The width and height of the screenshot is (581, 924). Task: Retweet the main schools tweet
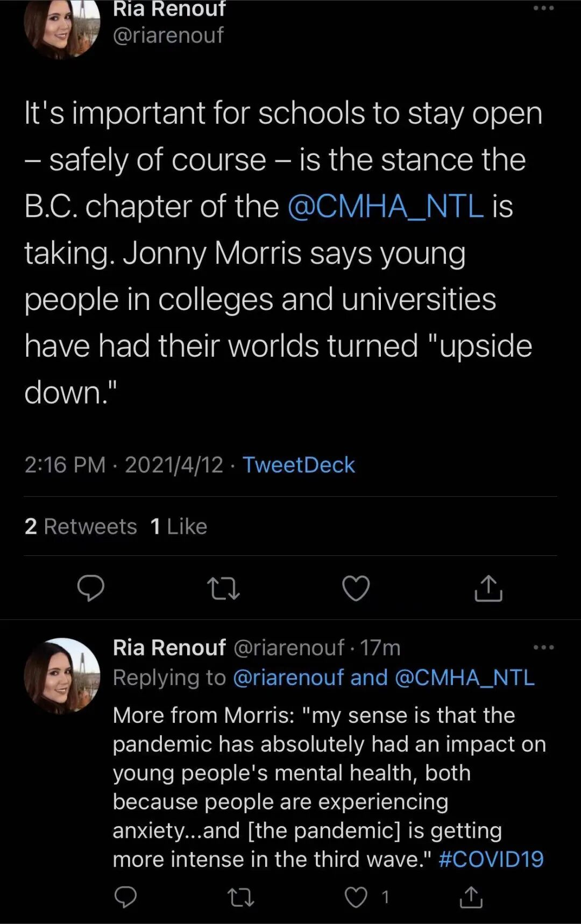tap(223, 588)
